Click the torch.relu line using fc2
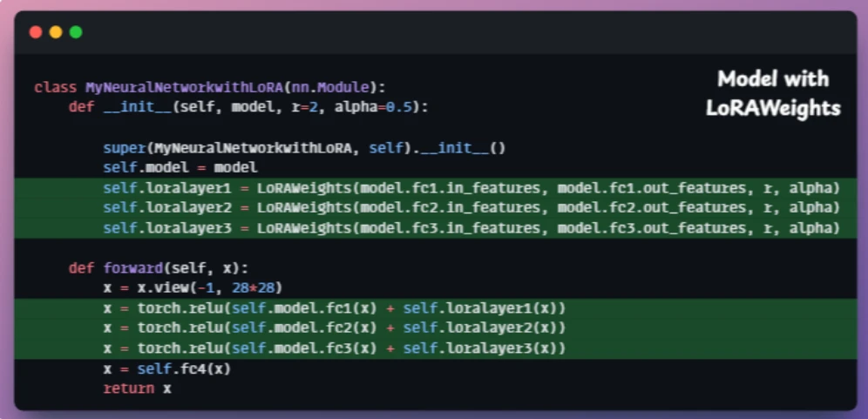The height and width of the screenshot is (419, 868). click(436, 328)
